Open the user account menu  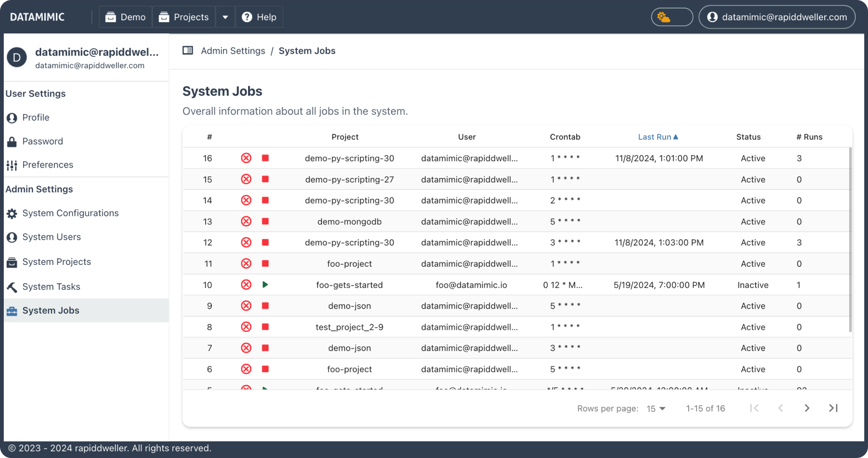point(777,17)
